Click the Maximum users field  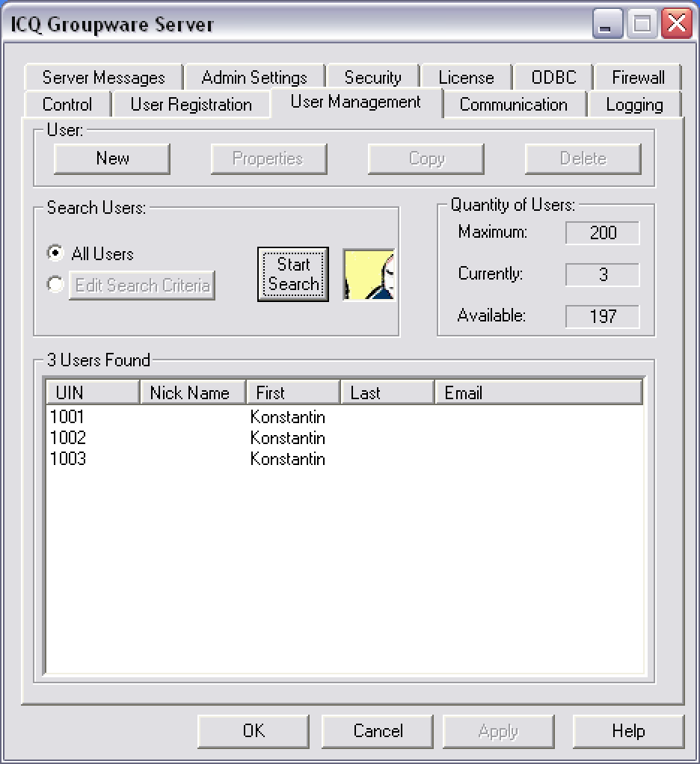coord(602,232)
